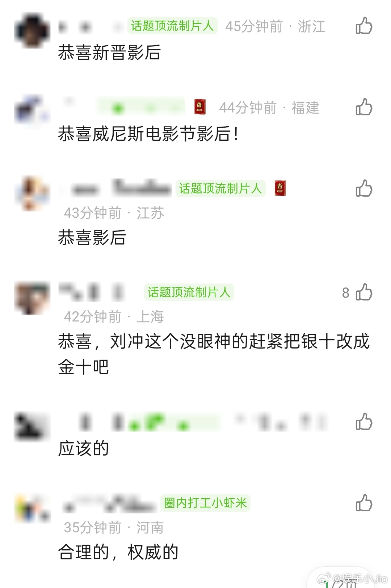This screenshot has height=588, width=391.
Task: Like the Jiangsu comment '恭喜影后'
Action: 364,188
